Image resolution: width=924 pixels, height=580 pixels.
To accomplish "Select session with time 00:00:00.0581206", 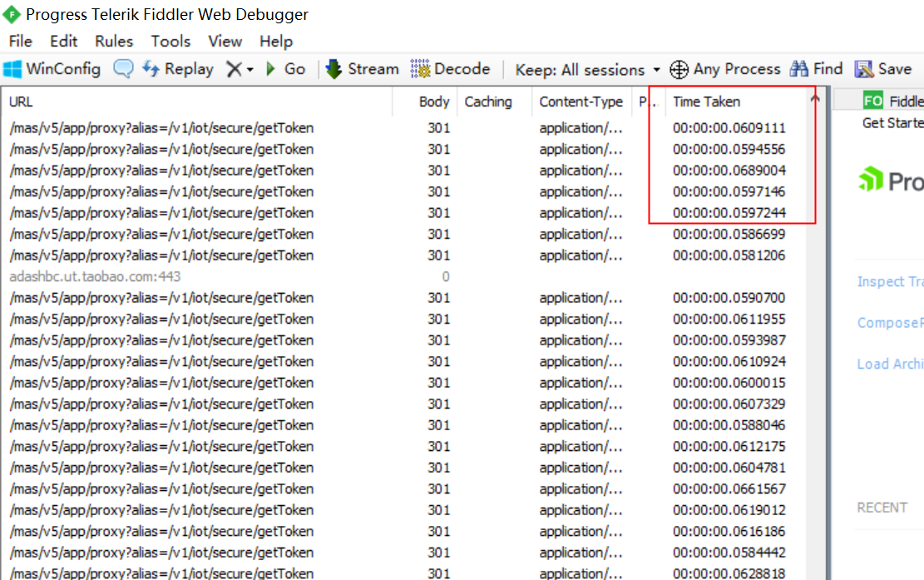I will point(403,255).
